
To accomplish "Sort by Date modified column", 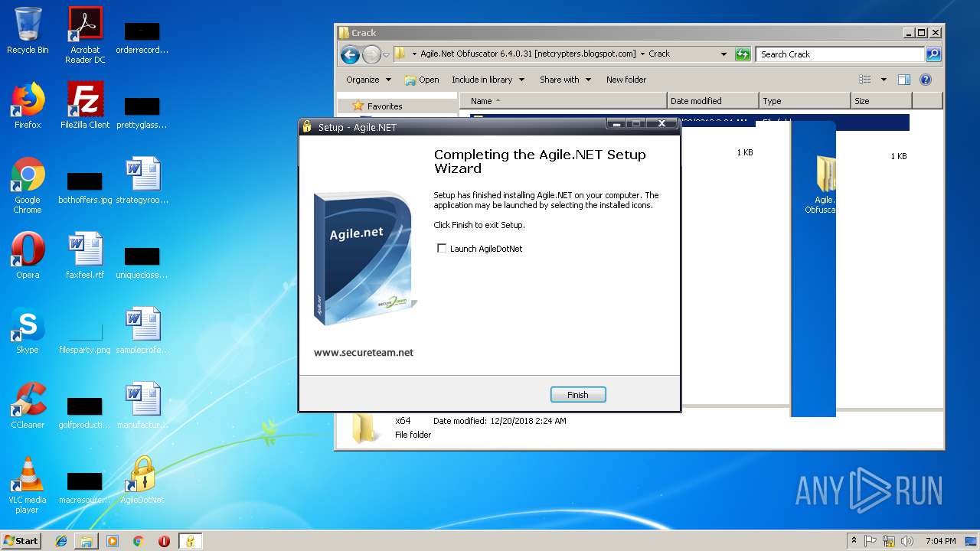I will [713, 101].
